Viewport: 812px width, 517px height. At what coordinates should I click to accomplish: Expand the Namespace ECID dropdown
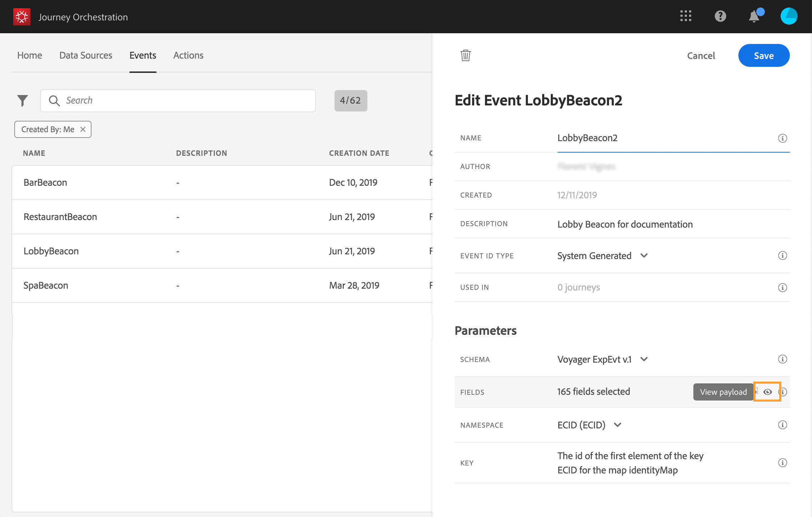pos(618,425)
